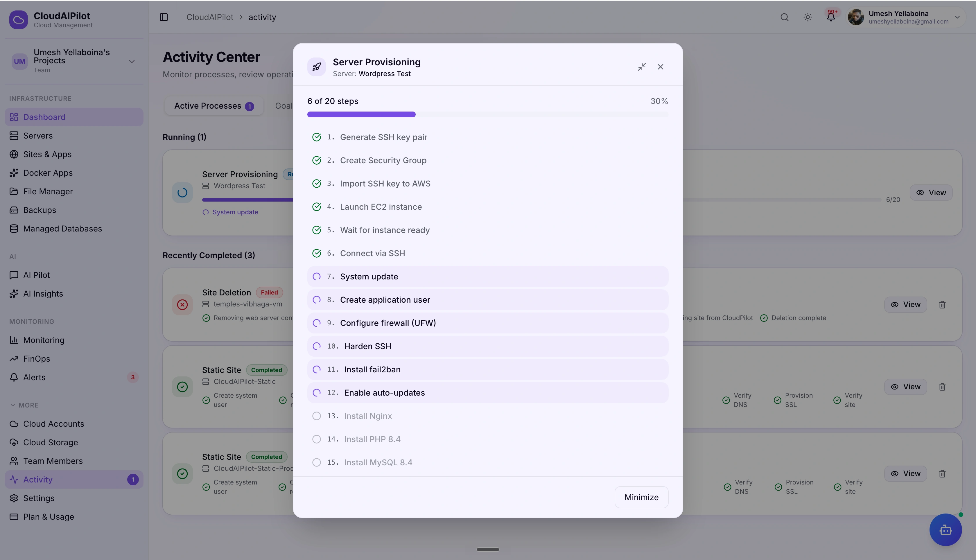Toggle the sidebar panel icon

click(164, 17)
